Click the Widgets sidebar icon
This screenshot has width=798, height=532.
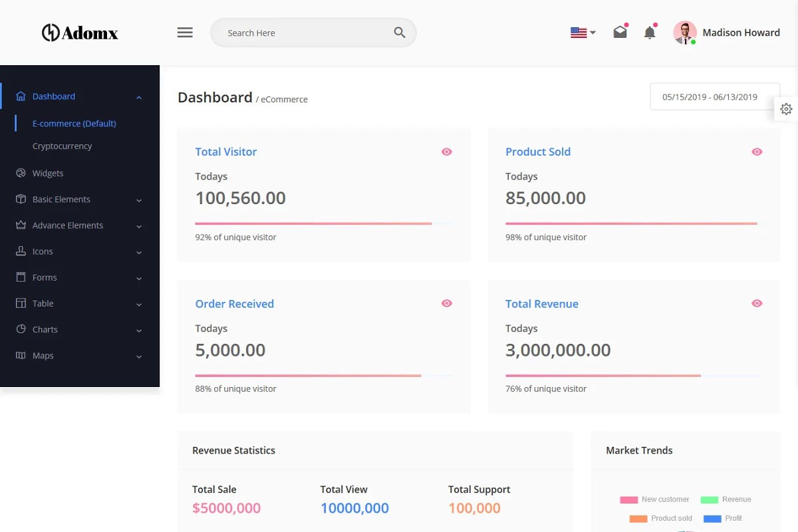[21, 173]
